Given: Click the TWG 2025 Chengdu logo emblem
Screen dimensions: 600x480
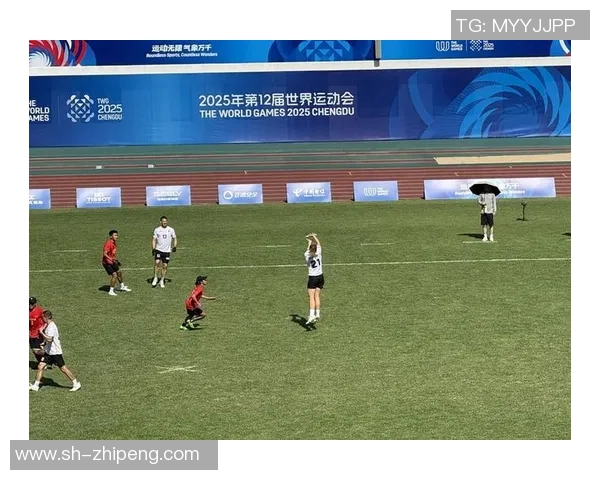Looking at the screenshot, I should point(80,108).
